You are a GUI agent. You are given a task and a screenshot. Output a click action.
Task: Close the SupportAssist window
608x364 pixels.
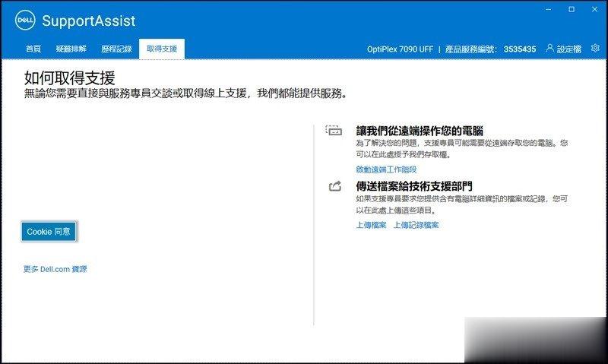click(x=595, y=9)
